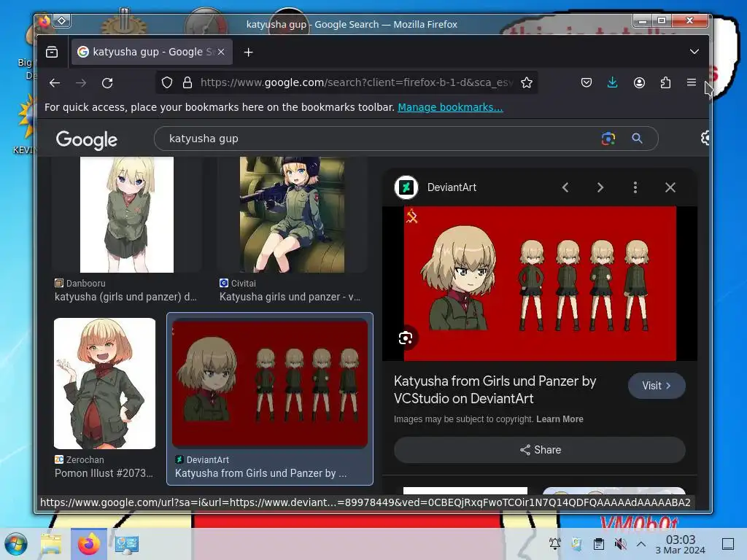Click the address bar URL field
747x560 pixels.
[x=356, y=83]
